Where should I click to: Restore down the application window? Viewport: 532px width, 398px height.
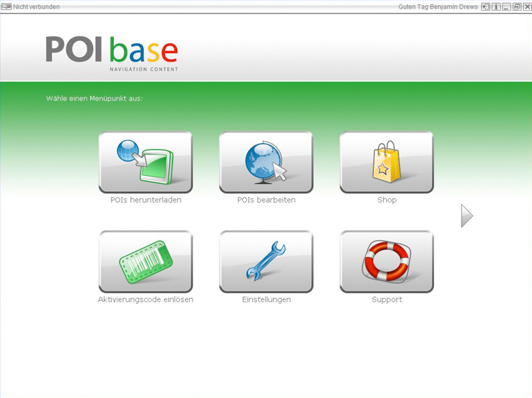[517, 7]
